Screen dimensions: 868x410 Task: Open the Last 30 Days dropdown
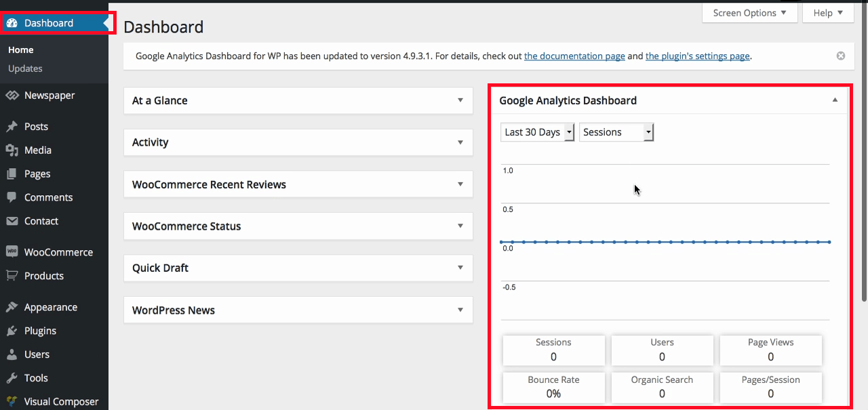(x=538, y=132)
